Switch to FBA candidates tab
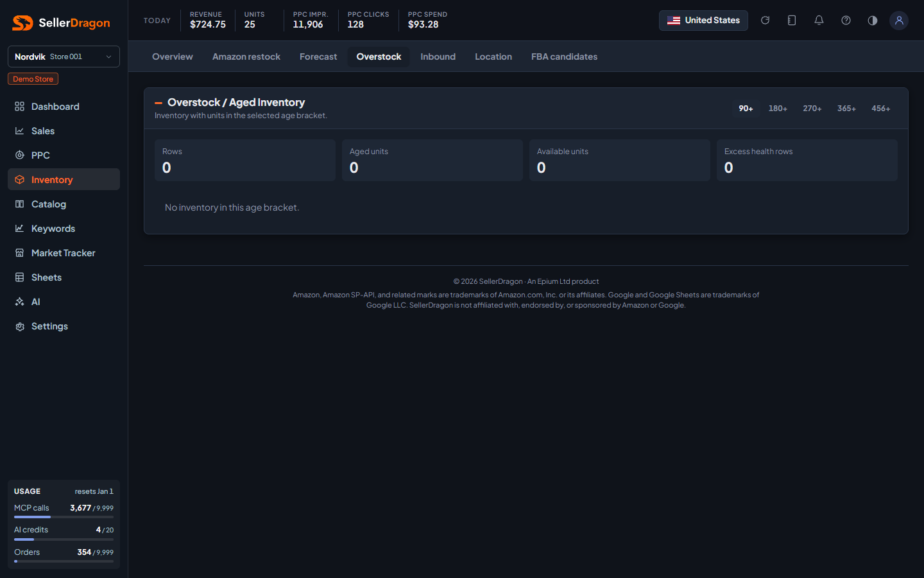Viewport: 924px width, 578px height. click(x=564, y=57)
